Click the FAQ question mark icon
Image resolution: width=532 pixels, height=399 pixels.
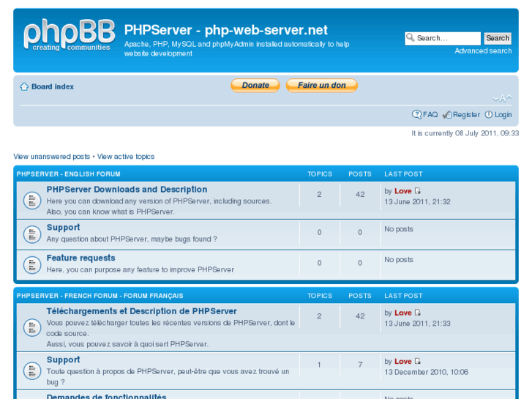click(x=416, y=115)
